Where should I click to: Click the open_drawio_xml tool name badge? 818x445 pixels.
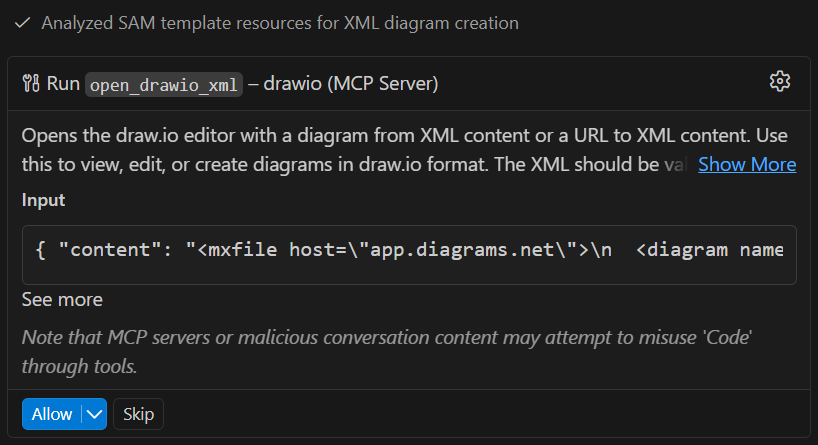pyautogui.click(x=164, y=85)
